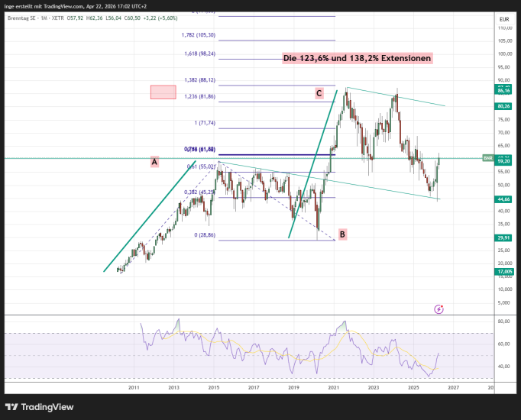Click the green 86,16 price label
This screenshot has height=420, width=521.
(x=503, y=90)
